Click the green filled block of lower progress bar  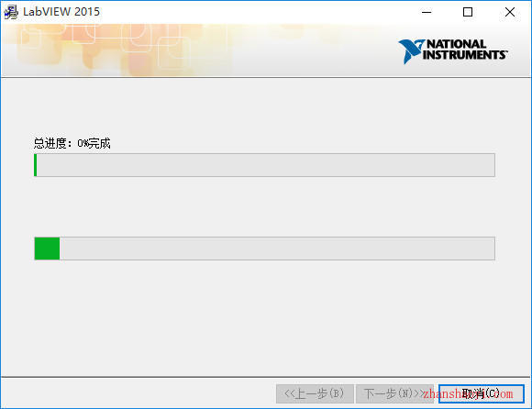pos(47,249)
